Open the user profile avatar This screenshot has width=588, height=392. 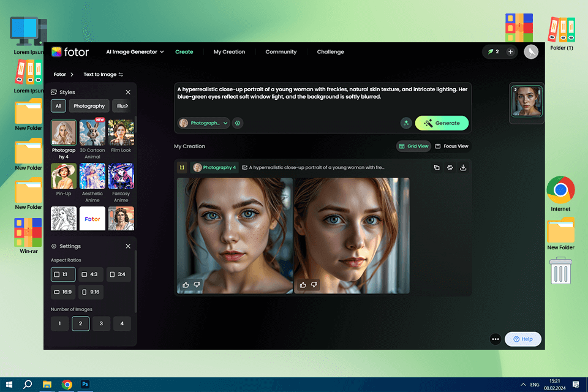pos(531,52)
